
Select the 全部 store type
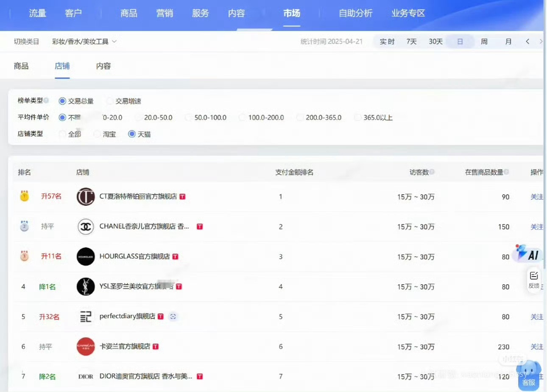(70, 134)
